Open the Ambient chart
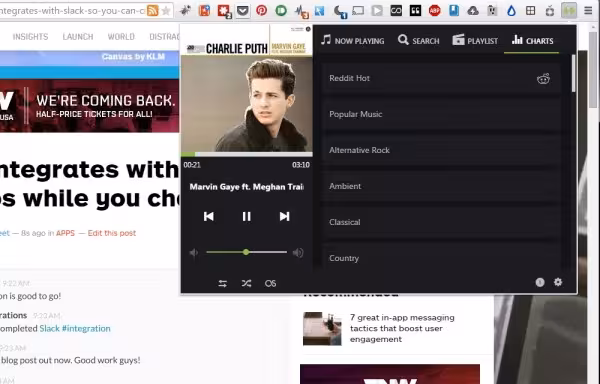Image resolution: width=600 pixels, height=384 pixels. [441, 186]
